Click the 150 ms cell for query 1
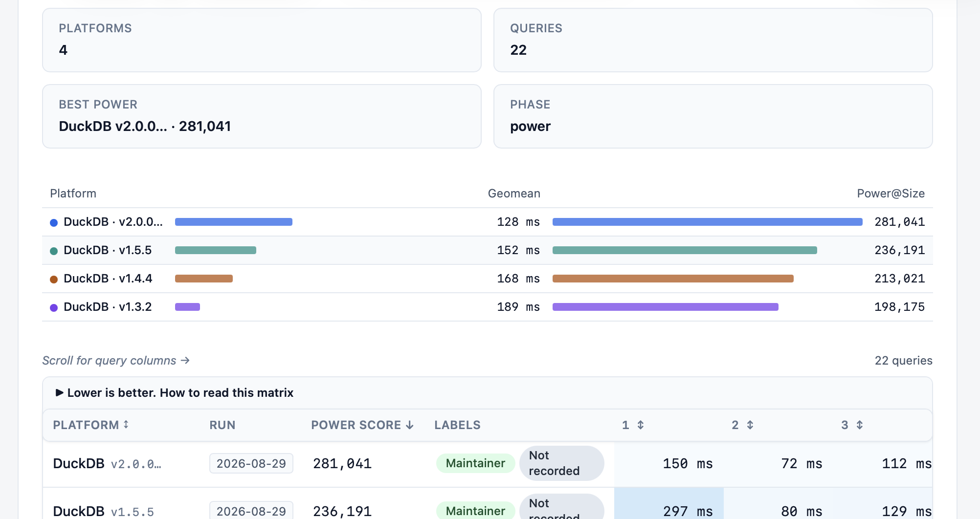Screen dimensions: 980x519 tap(669, 464)
